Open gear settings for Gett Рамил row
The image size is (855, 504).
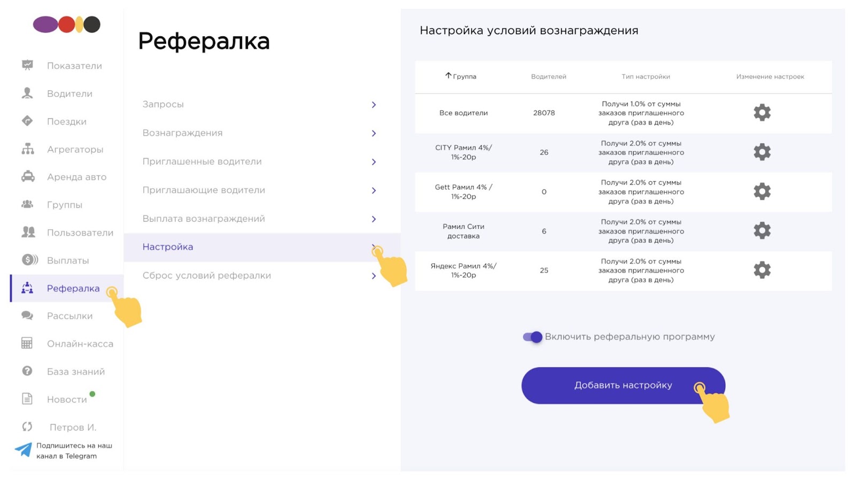pos(762,191)
